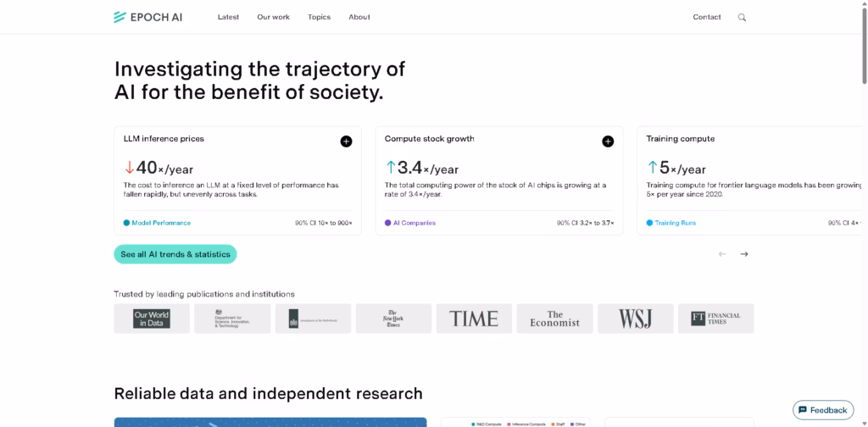Open the Feedback button
Screen dimensions: 868x427
pyautogui.click(x=823, y=410)
